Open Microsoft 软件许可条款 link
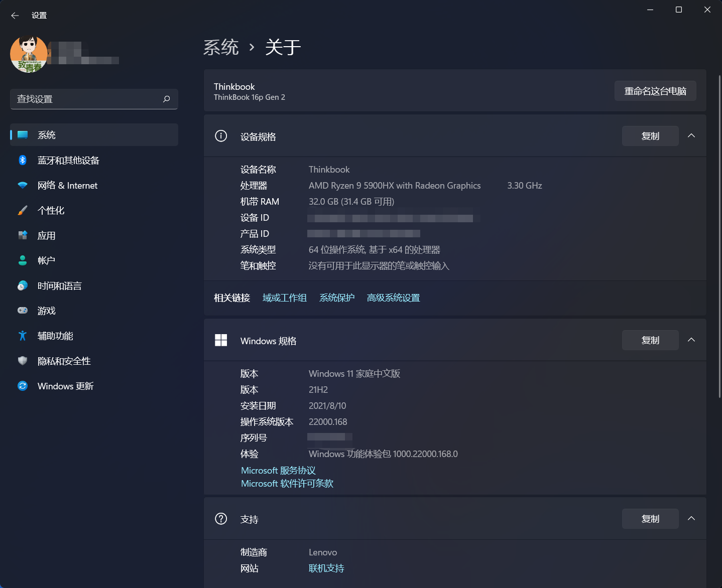Screen dimensions: 722x588 click(x=287, y=484)
